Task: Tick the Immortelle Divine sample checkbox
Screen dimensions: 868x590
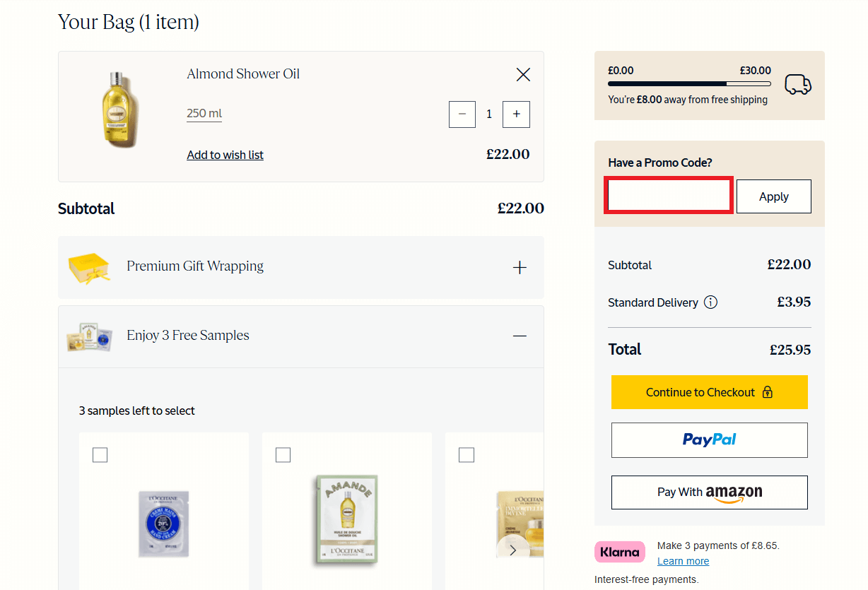Action: tap(467, 455)
